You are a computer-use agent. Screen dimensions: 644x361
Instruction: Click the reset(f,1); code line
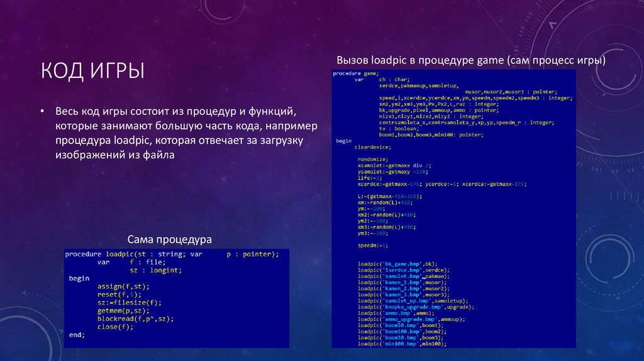[x=119, y=294]
